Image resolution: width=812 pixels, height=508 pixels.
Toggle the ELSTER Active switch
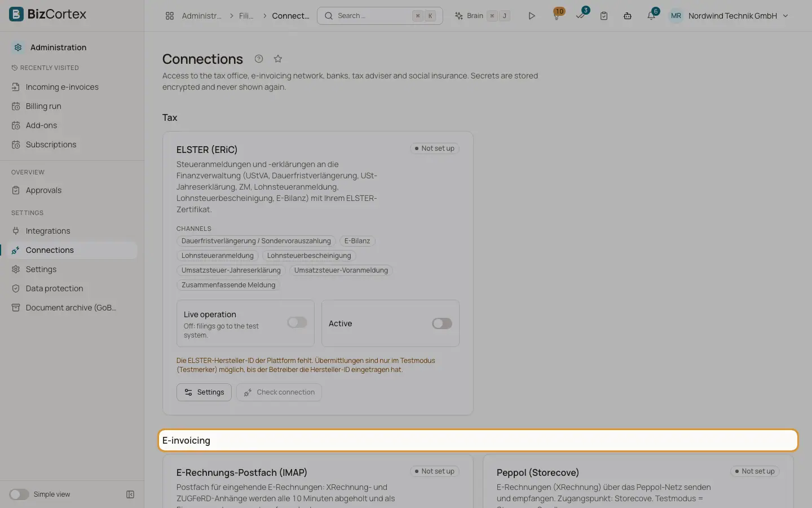click(x=442, y=323)
